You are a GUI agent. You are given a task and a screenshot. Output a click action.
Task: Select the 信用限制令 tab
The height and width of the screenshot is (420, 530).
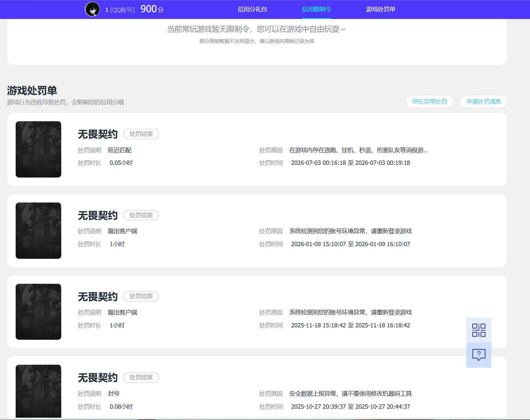(316, 9)
